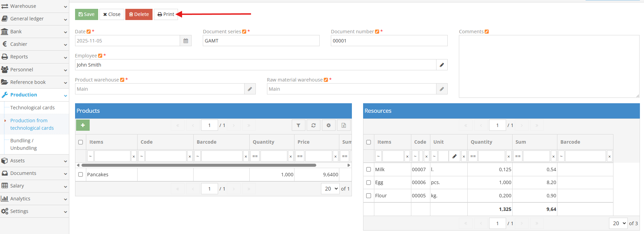Export Products table to Excel
This screenshot has width=644, height=234.
tap(344, 125)
